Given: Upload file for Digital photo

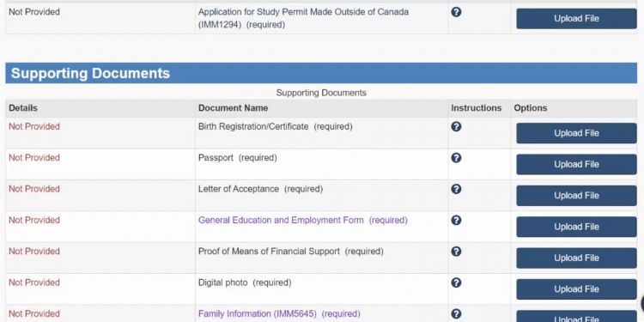Looking at the screenshot, I should pyautogui.click(x=576, y=289).
